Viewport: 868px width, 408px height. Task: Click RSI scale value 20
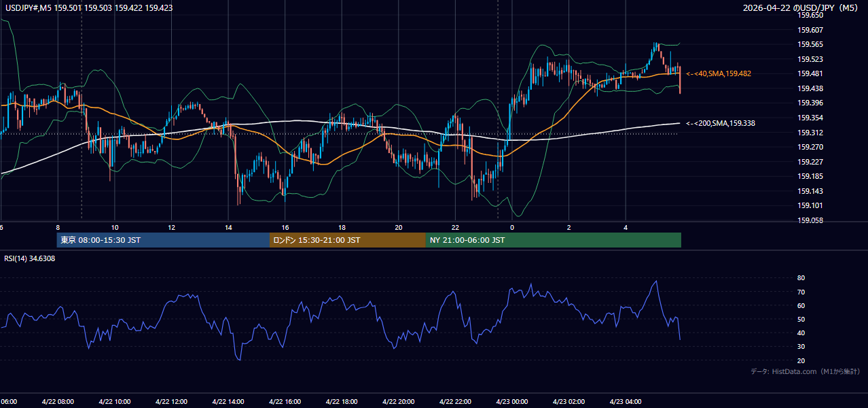801,360
